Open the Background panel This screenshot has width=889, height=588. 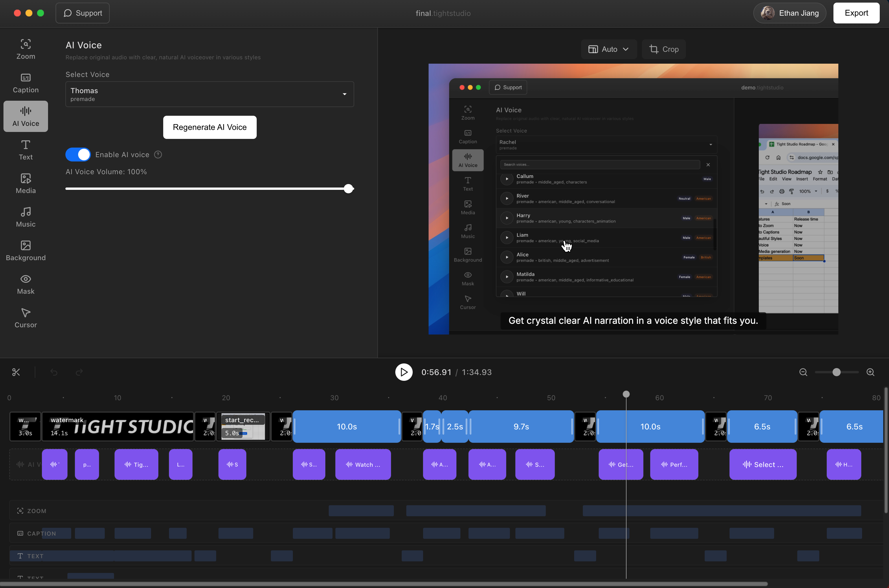click(25, 251)
